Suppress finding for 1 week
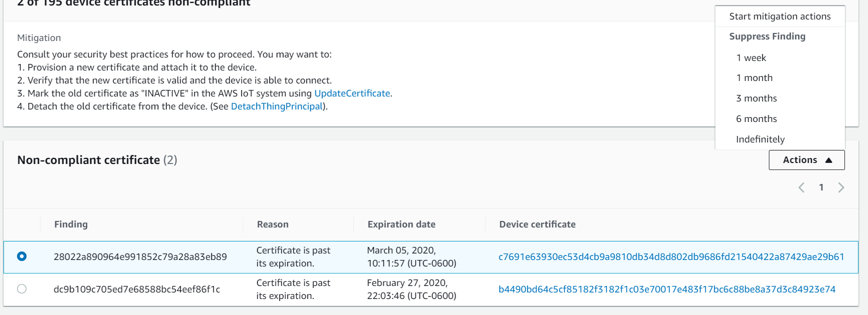The width and height of the screenshot is (868, 315). click(751, 58)
